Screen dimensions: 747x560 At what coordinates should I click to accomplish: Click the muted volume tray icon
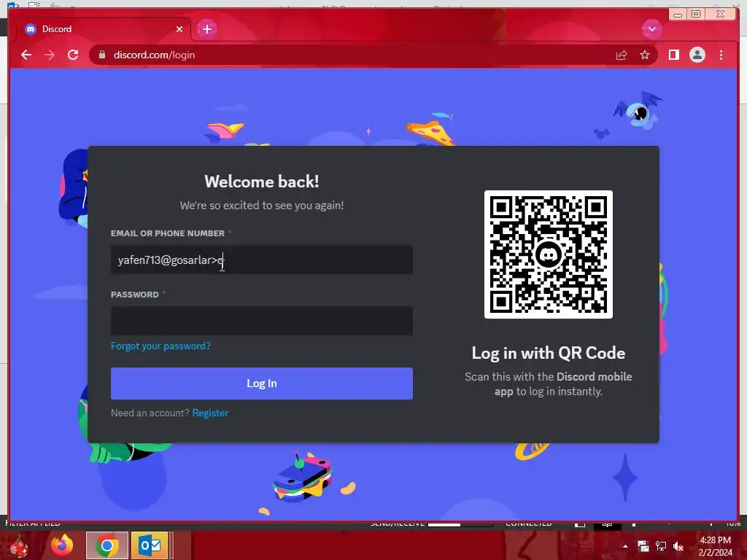coord(678,546)
